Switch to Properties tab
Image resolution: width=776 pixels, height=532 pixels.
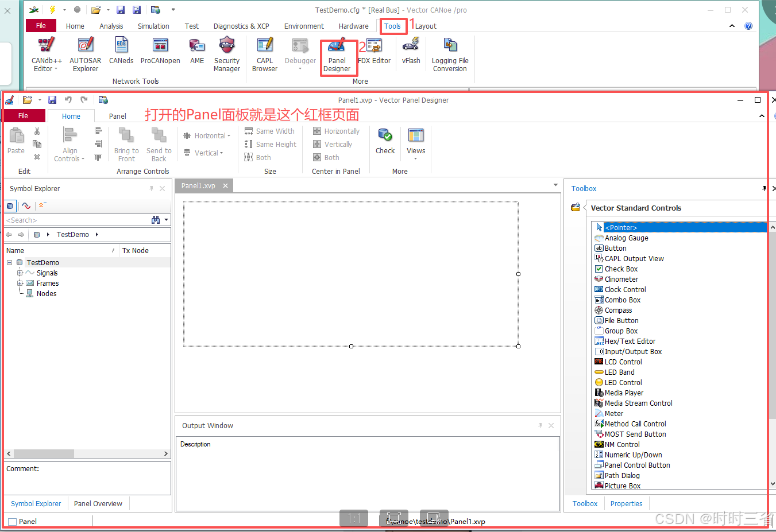click(x=626, y=504)
